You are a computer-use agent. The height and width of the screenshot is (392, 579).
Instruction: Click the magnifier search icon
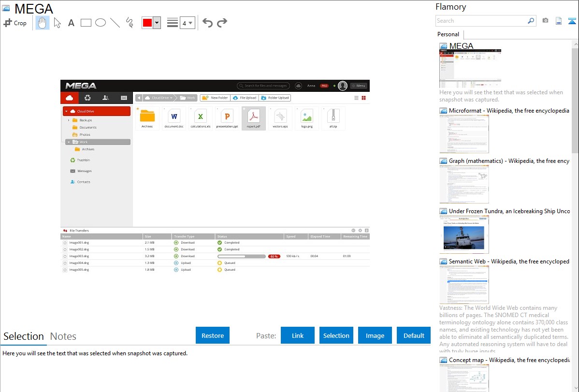tap(531, 21)
